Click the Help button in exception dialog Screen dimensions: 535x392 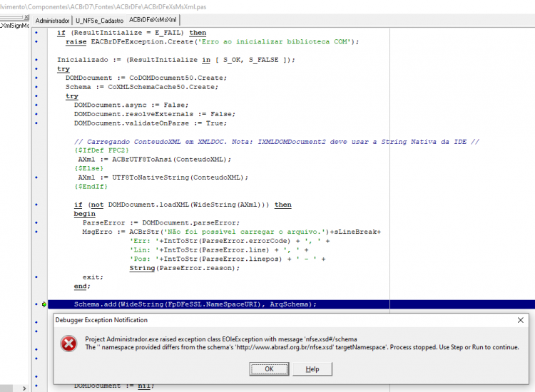(312, 368)
